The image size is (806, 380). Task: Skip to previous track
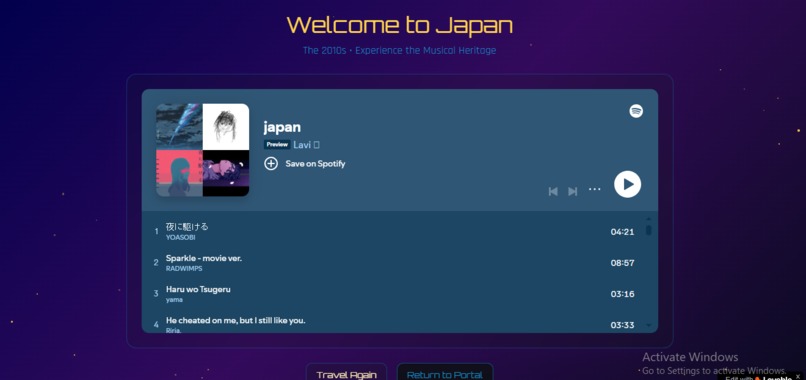coord(553,191)
